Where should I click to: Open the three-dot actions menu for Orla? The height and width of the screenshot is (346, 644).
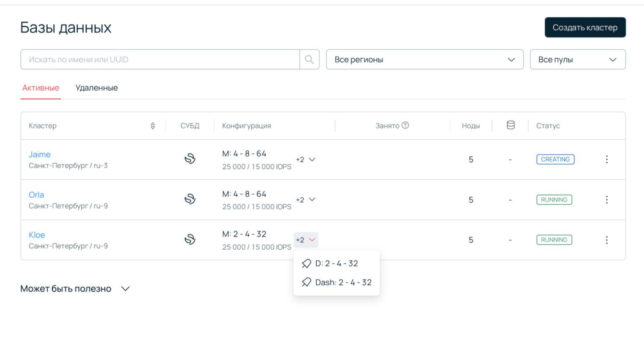click(607, 199)
